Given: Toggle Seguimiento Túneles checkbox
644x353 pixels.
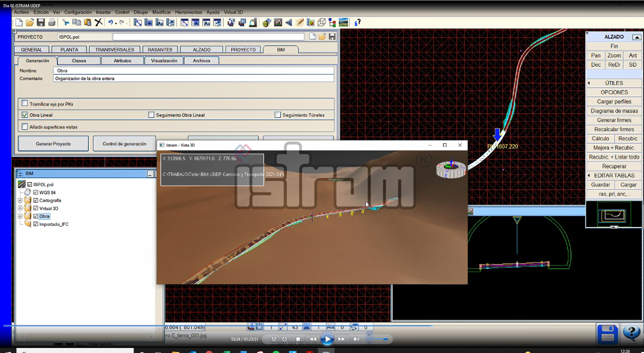Looking at the screenshot, I should [x=278, y=115].
